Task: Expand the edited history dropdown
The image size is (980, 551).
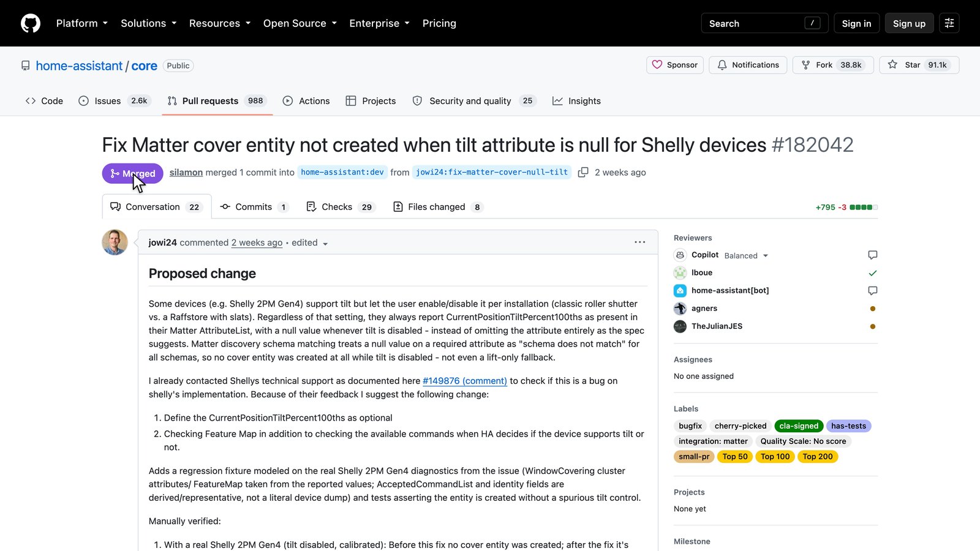Action: coord(310,243)
